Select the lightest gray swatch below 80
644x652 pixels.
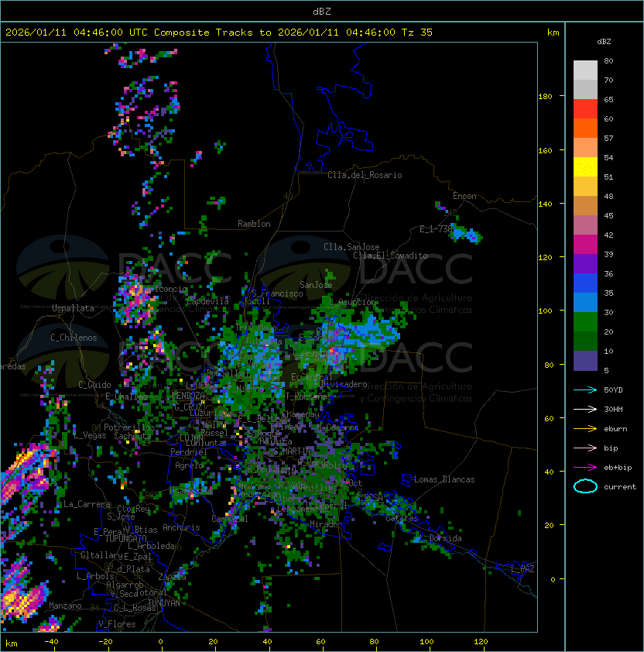click(x=585, y=70)
